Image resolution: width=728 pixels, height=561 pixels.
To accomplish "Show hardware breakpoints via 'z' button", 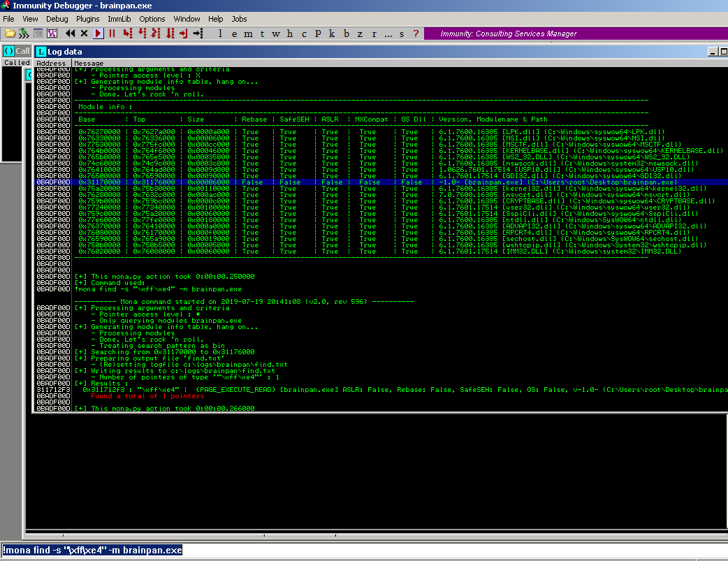I will pyautogui.click(x=360, y=34).
